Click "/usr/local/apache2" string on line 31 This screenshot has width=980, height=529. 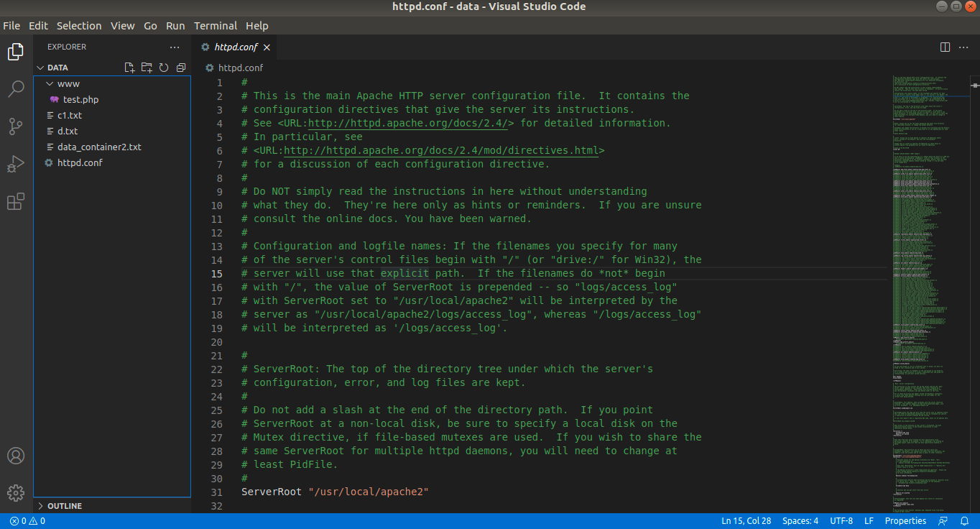(x=369, y=492)
